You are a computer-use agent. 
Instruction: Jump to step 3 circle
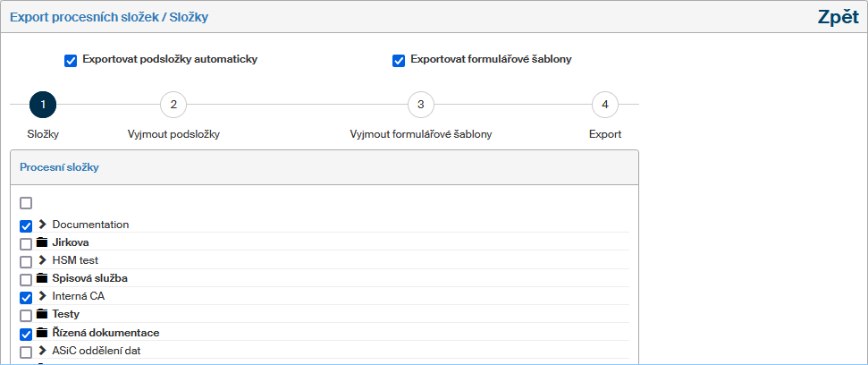(x=421, y=105)
